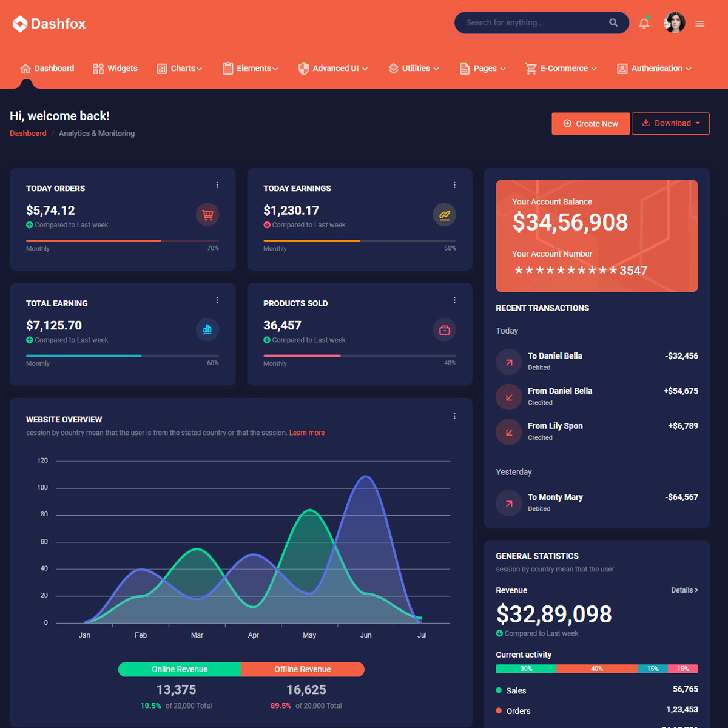Image resolution: width=728 pixels, height=728 pixels.
Task: Click the Dashfox logo icon
Action: point(20,24)
